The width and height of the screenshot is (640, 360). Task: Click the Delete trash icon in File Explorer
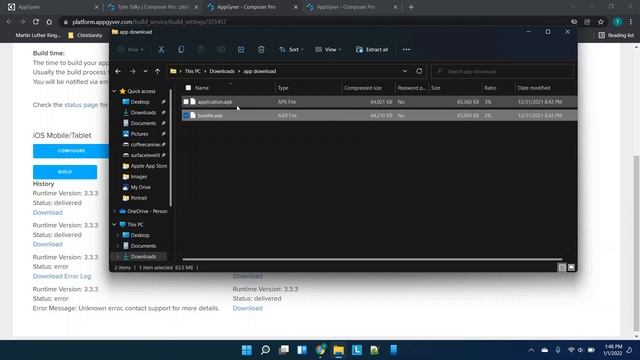[x=261, y=49]
